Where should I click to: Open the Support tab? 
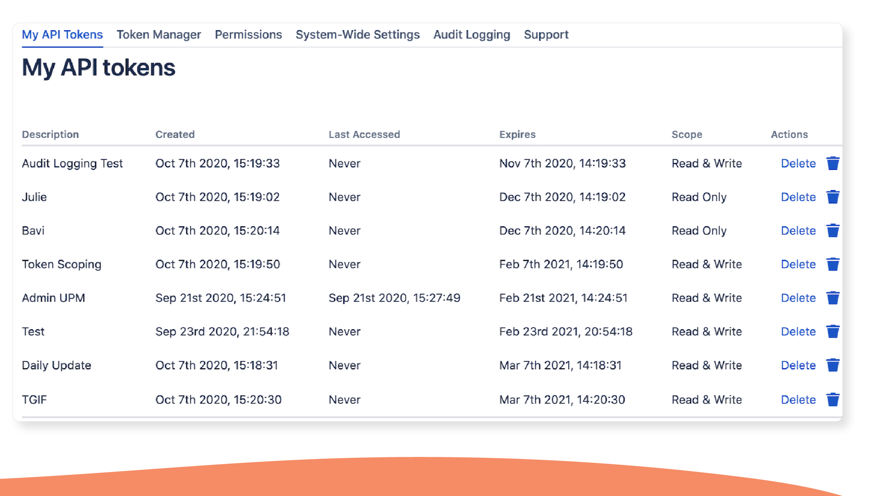tap(546, 35)
